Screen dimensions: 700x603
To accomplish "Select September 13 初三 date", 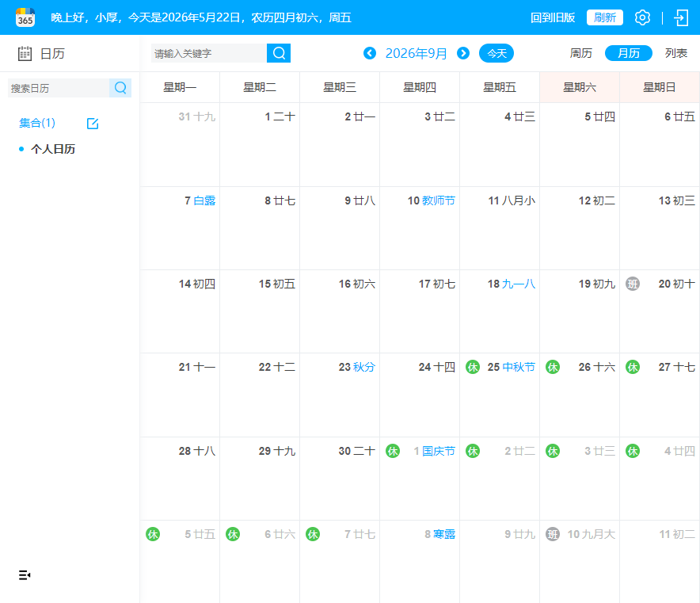I will 677,200.
